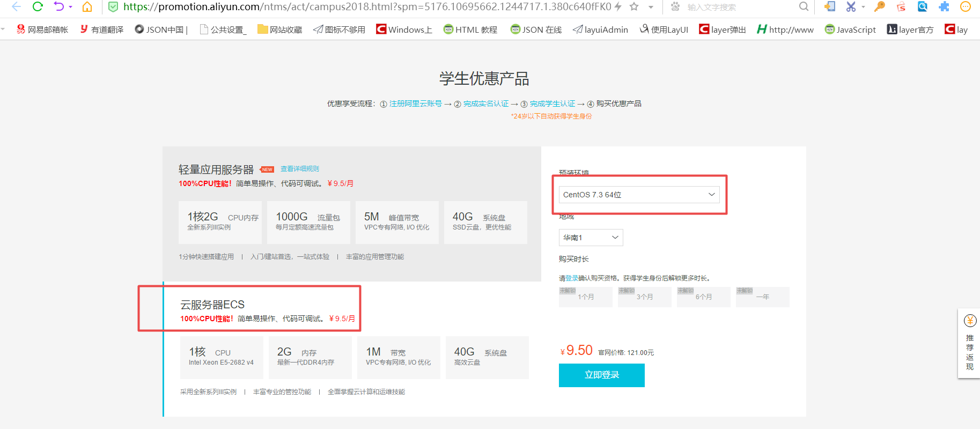Image resolution: width=980 pixels, height=429 pixels.
Task: Open the layer官方 bookmark
Action: (910, 29)
